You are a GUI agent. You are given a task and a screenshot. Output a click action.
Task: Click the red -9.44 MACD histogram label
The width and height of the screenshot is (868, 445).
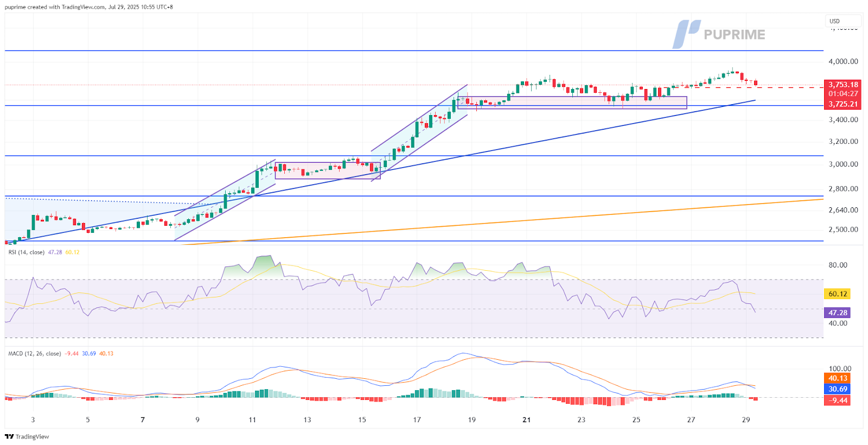click(838, 400)
